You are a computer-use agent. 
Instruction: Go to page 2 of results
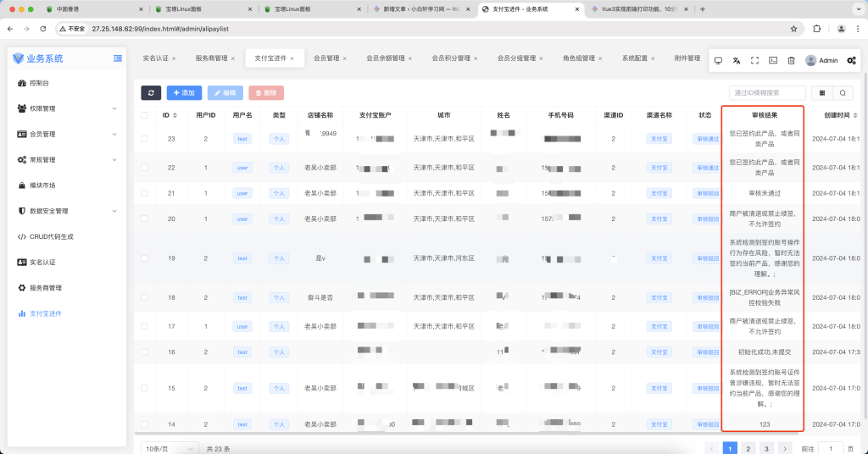748,448
